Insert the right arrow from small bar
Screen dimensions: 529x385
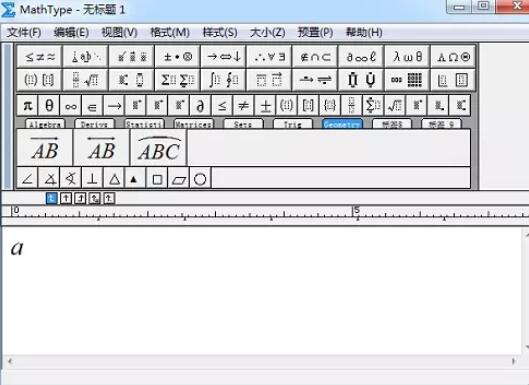114,106
